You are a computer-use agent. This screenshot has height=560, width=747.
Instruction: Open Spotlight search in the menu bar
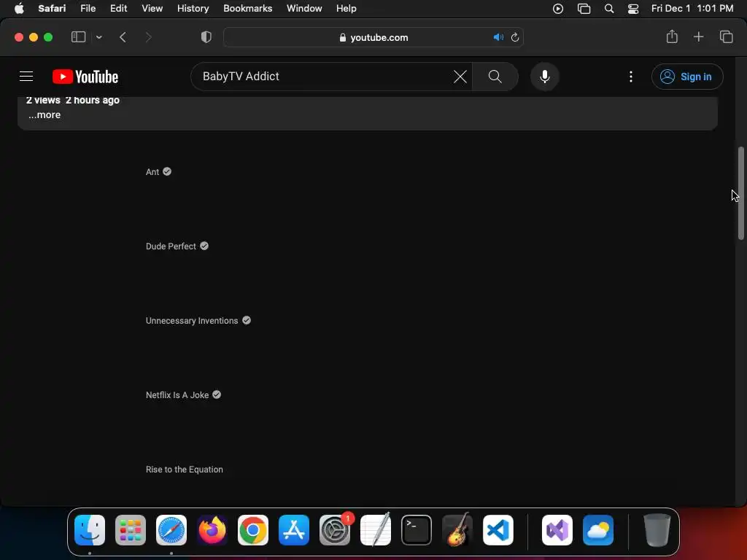(x=609, y=9)
